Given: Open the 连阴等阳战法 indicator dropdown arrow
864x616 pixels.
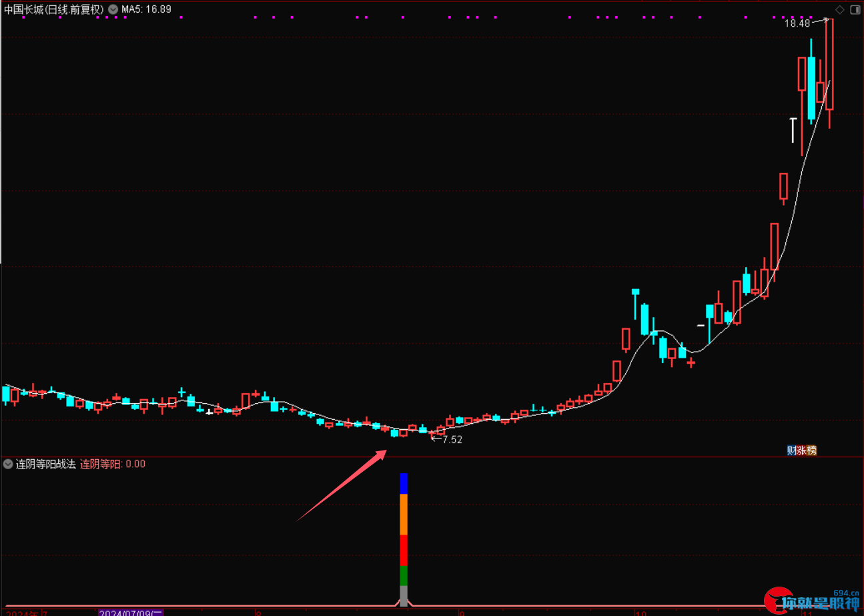Looking at the screenshot, I should tap(8, 464).
